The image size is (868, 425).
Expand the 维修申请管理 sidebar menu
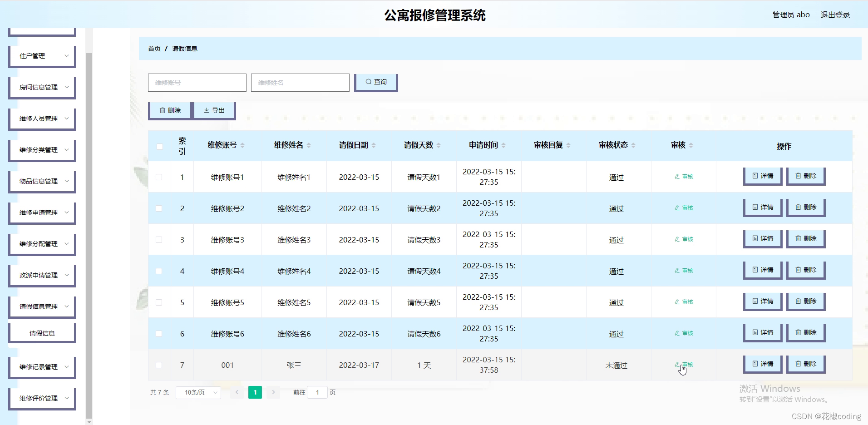(42, 213)
